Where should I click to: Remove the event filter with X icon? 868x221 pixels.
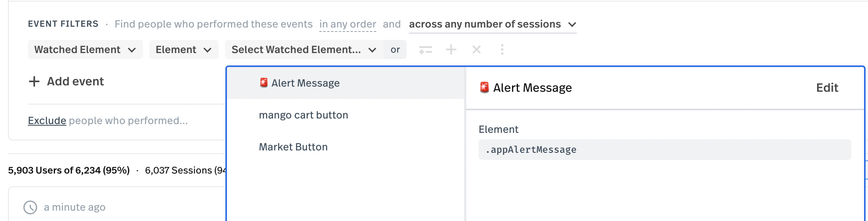tap(476, 49)
